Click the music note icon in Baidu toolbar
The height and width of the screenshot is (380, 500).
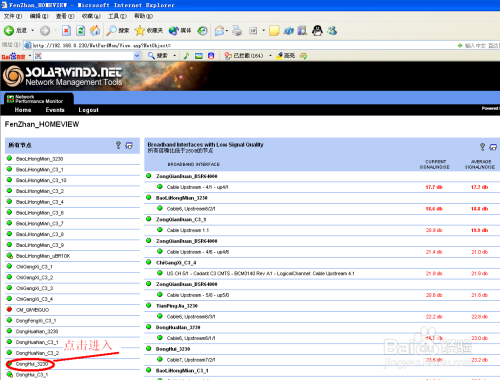186,56
